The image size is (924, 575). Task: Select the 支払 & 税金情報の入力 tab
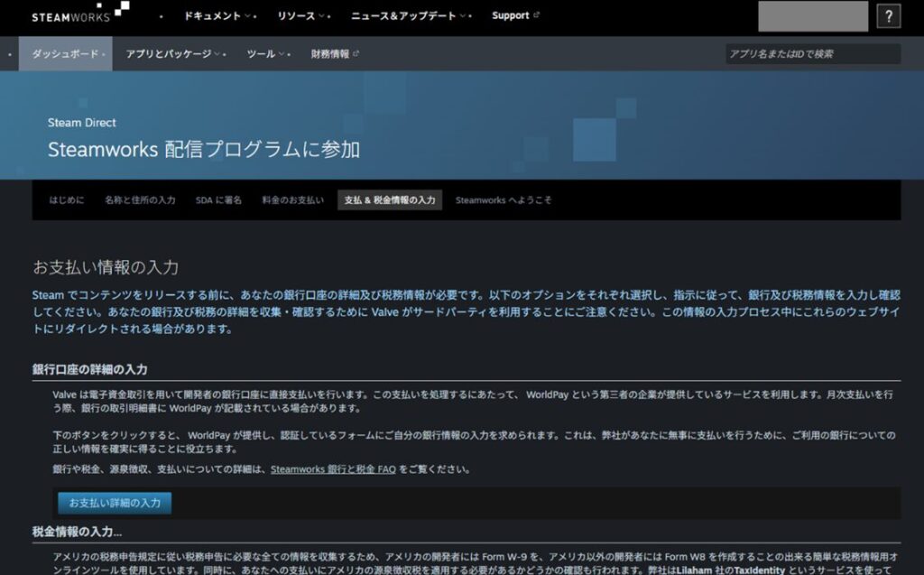(390, 200)
